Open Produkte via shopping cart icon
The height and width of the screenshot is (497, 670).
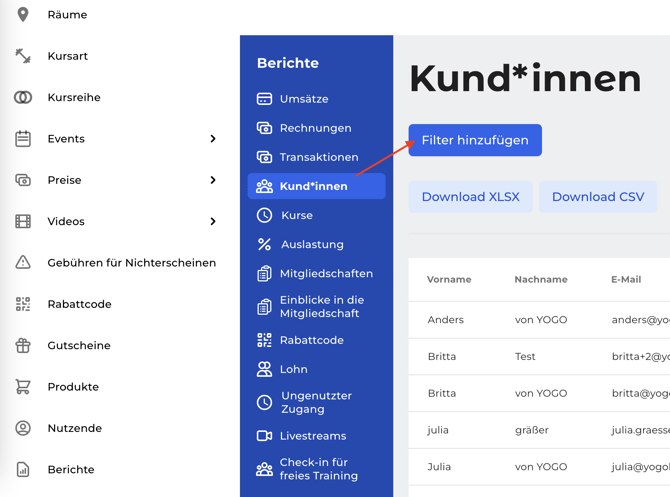[23, 387]
